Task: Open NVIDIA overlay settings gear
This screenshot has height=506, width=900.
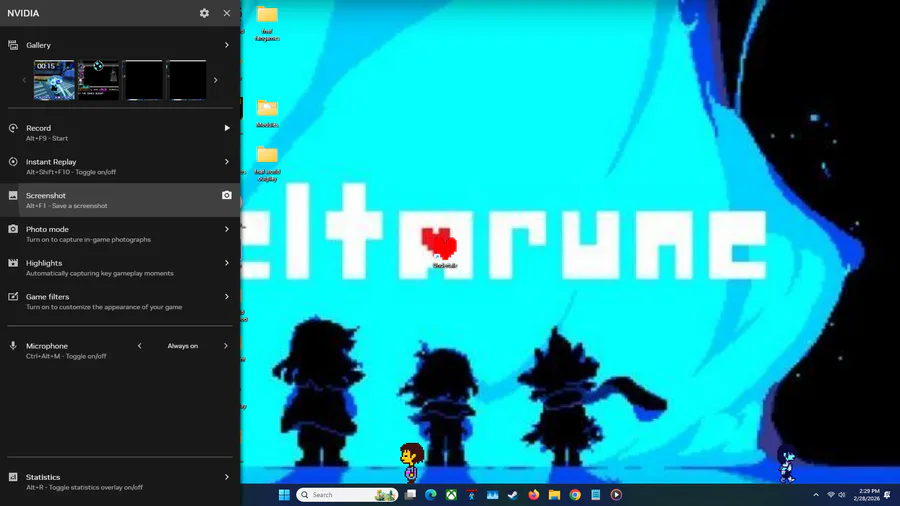Action: tap(204, 13)
